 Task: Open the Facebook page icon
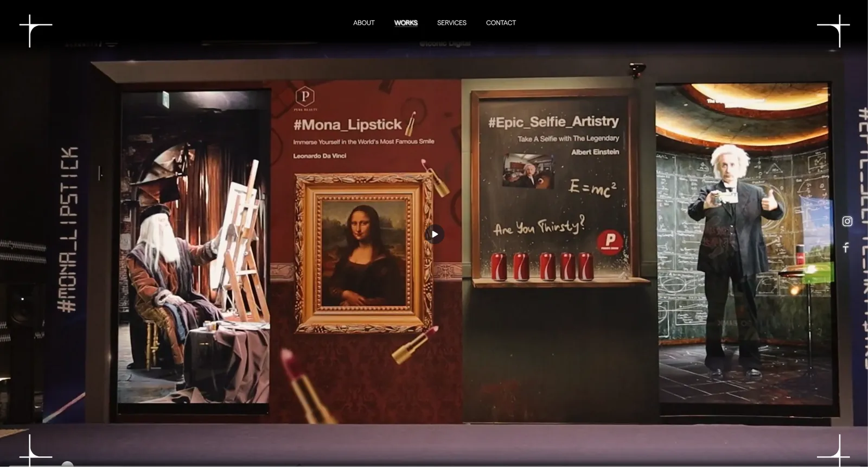(846, 248)
